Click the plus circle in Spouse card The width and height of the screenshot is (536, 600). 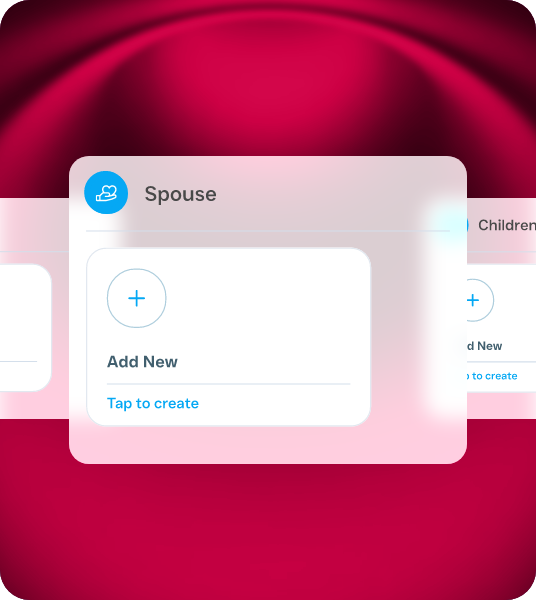[137, 298]
